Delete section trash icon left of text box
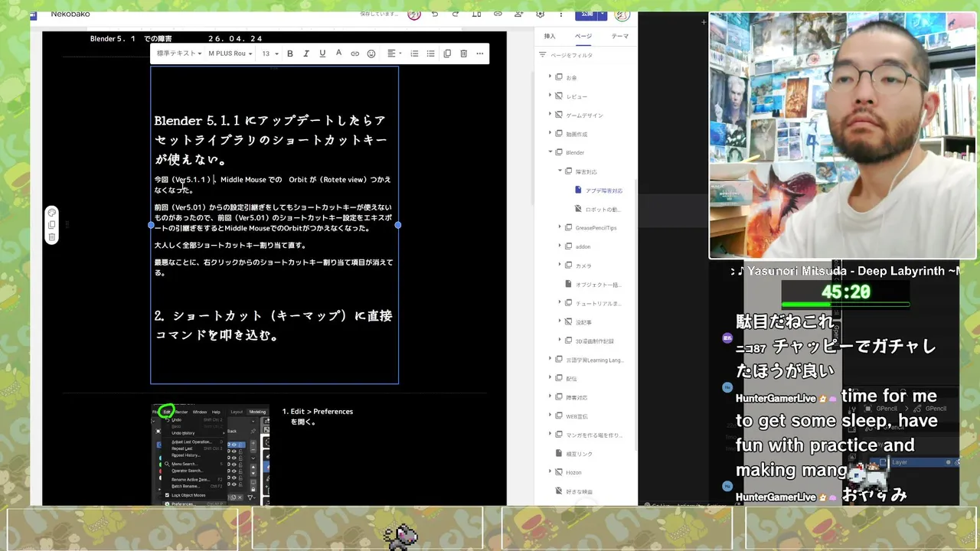 (x=51, y=237)
